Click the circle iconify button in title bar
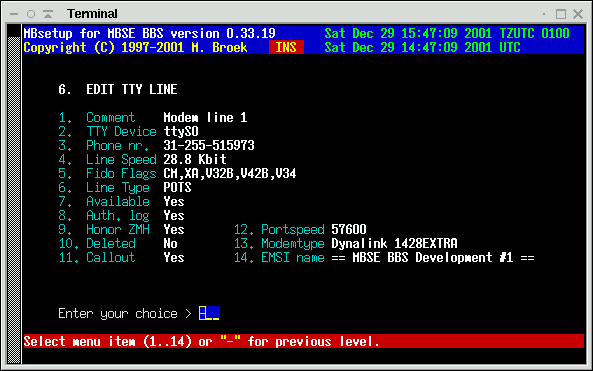Screen dimensions: 593x371 click(31, 14)
